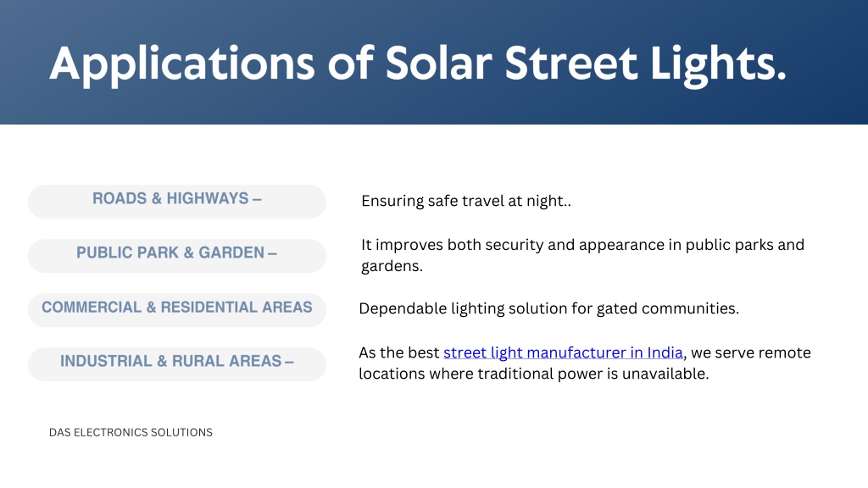Open the street light manufacturer in India link
Viewport: 868px width, 488px height.
pyautogui.click(x=563, y=352)
